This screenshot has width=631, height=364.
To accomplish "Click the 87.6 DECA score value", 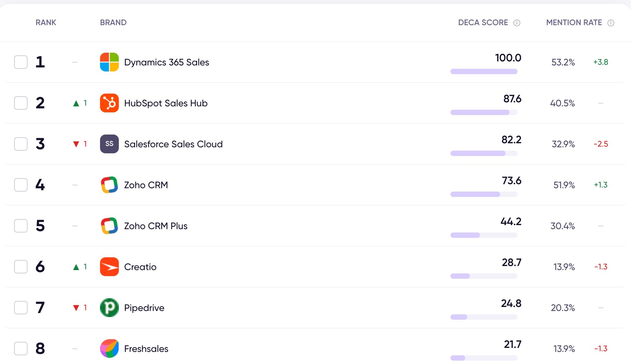I will point(512,99).
